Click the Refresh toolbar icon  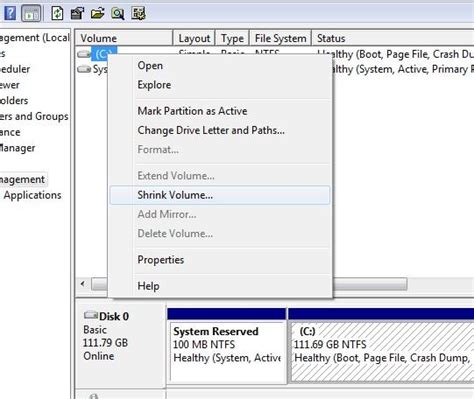(57, 14)
